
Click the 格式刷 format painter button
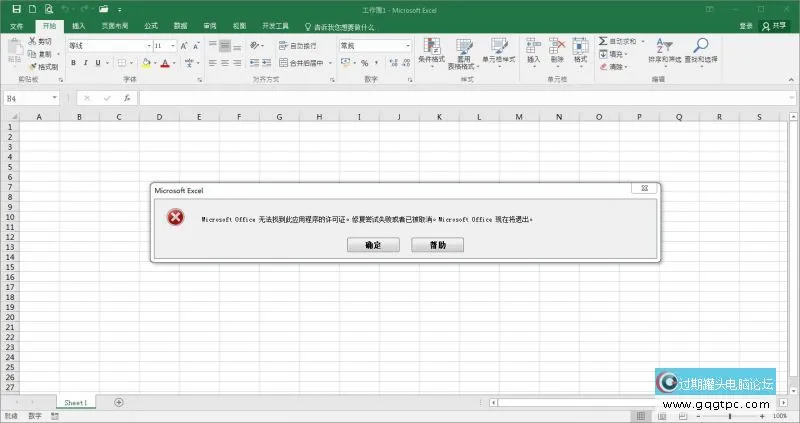click(x=43, y=67)
